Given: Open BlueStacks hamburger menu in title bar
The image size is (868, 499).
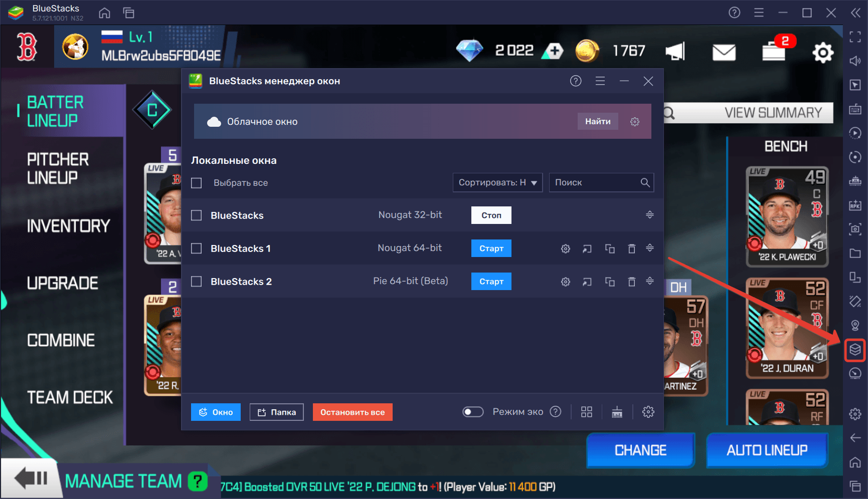Looking at the screenshot, I should (x=759, y=13).
